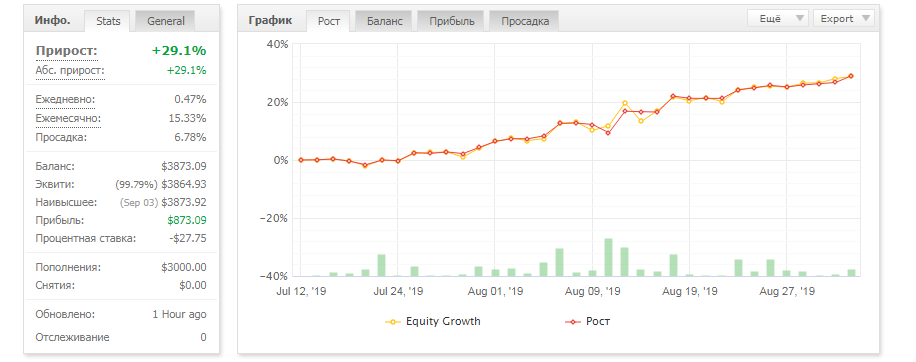Click the Отслеживание label
This screenshot has width=916, height=362.
tap(72, 337)
